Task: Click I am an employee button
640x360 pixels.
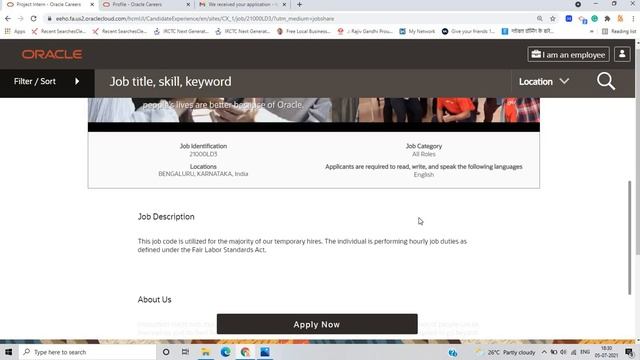Action: coord(568,54)
